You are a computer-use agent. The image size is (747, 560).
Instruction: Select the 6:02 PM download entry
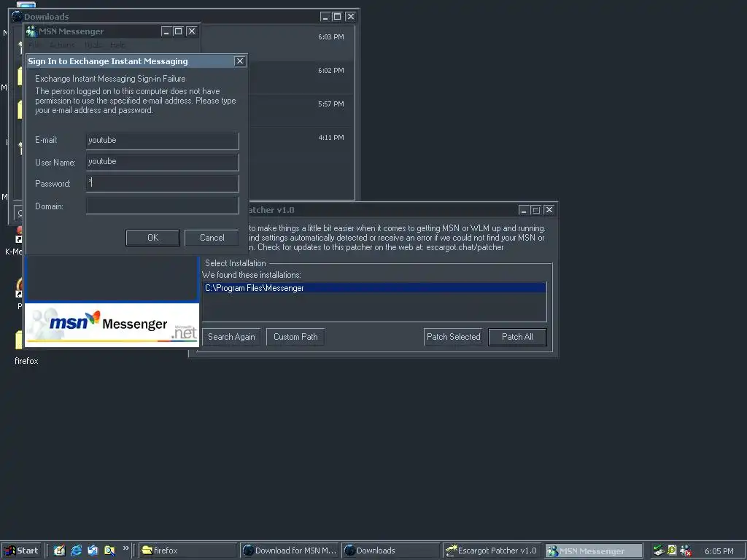(301, 77)
